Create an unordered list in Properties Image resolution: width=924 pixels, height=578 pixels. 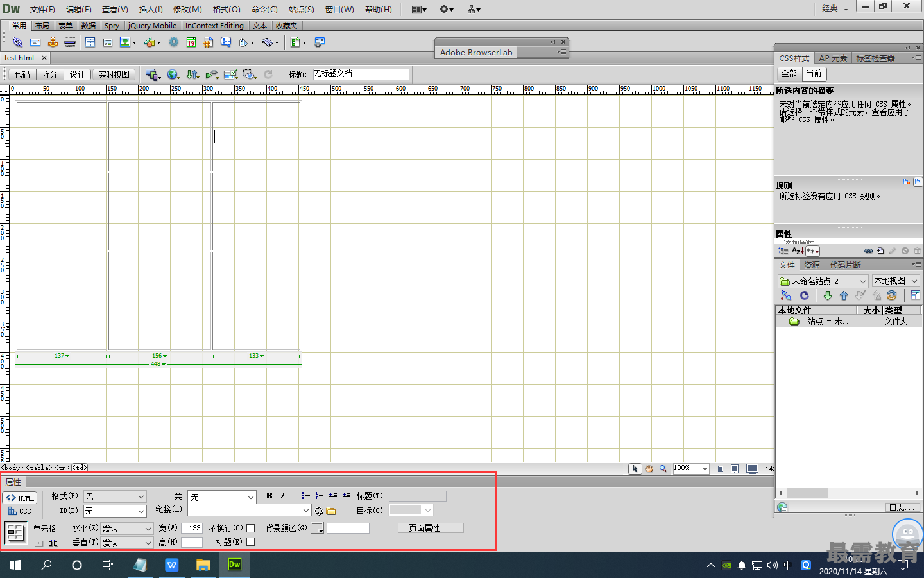305,496
